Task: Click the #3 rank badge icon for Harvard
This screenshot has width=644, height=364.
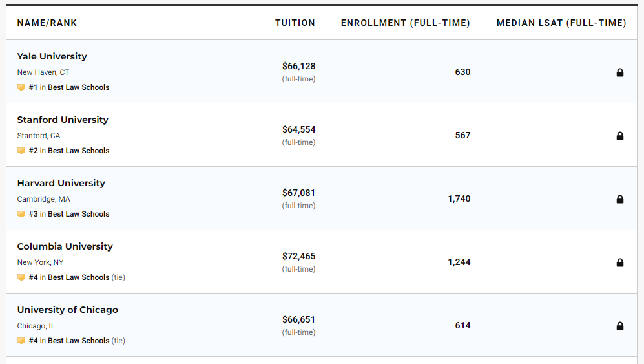Action: (x=21, y=214)
